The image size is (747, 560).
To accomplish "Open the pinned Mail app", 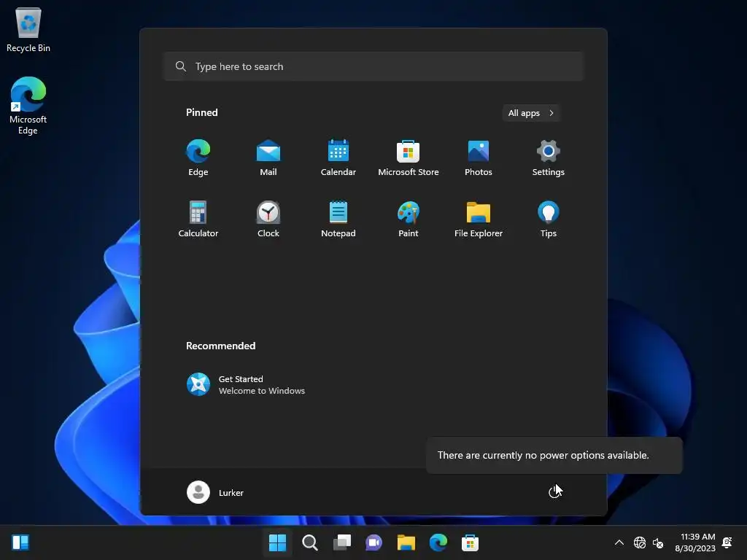I will point(268,157).
